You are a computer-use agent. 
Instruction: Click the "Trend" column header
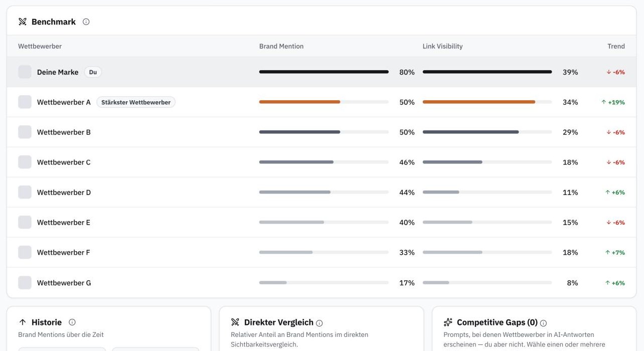(x=616, y=46)
